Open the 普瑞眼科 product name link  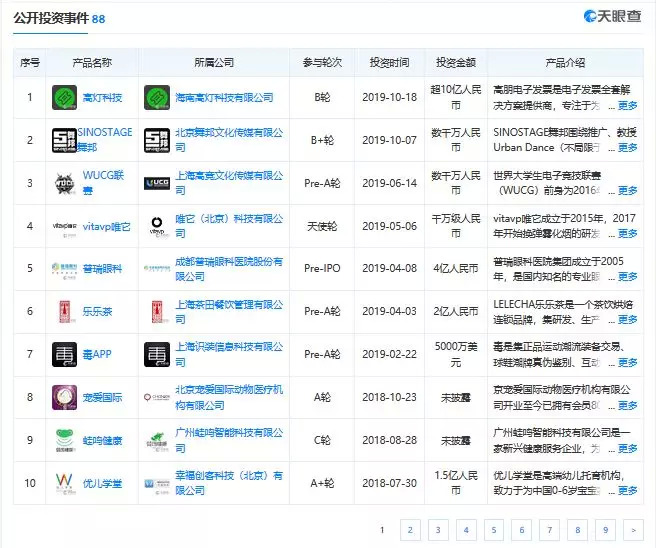(102, 269)
